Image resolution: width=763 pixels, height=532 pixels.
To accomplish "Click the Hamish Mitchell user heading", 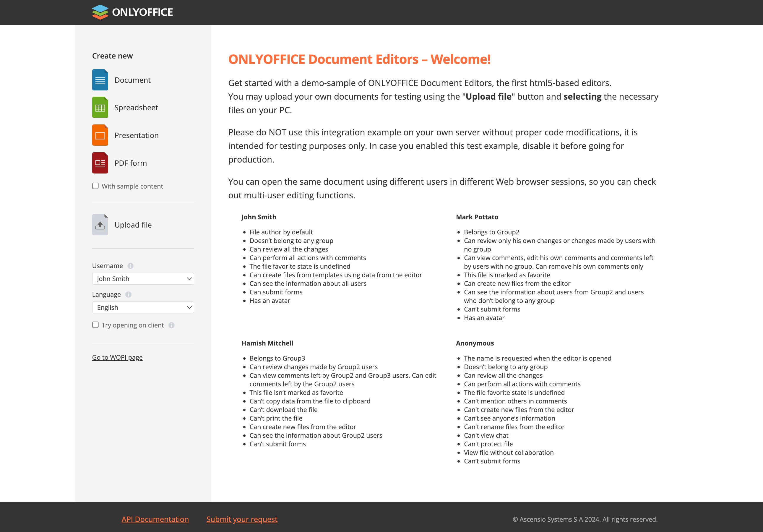I will (267, 343).
